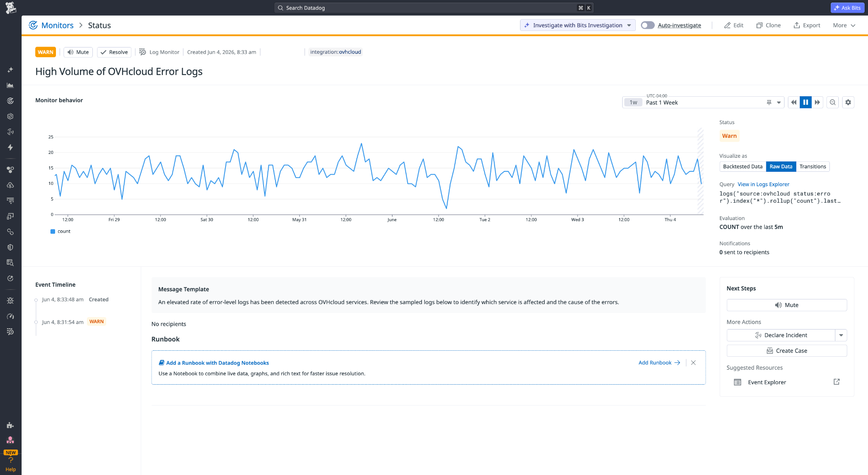Click the 1w time range field
Image resolution: width=868 pixels, height=475 pixels.
633,103
